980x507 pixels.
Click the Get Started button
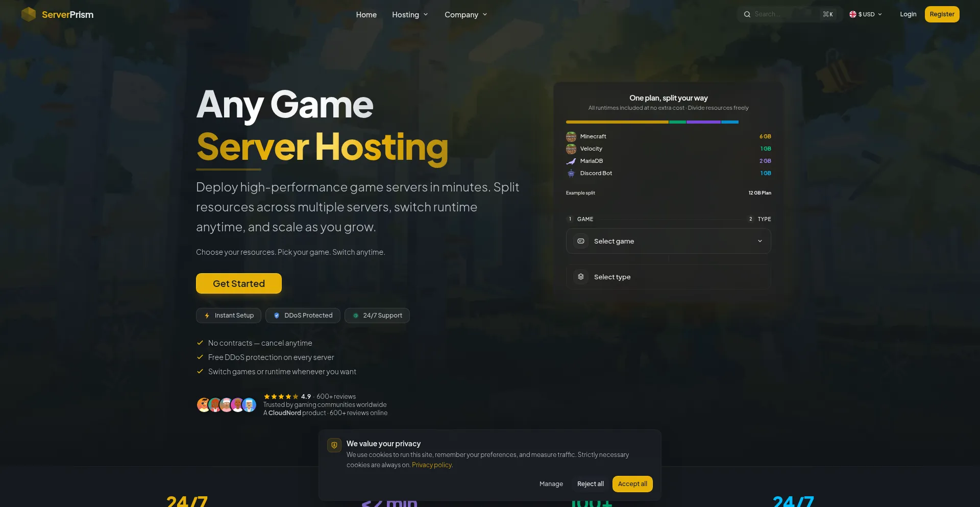(x=239, y=283)
